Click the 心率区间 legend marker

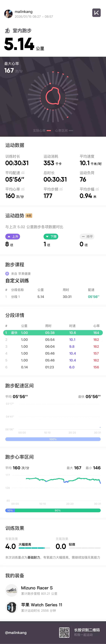[71, 131]
